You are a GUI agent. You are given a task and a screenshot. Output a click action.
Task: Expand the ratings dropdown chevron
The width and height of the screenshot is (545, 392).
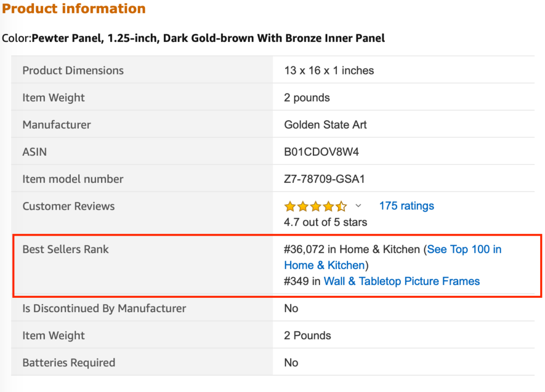[358, 206]
